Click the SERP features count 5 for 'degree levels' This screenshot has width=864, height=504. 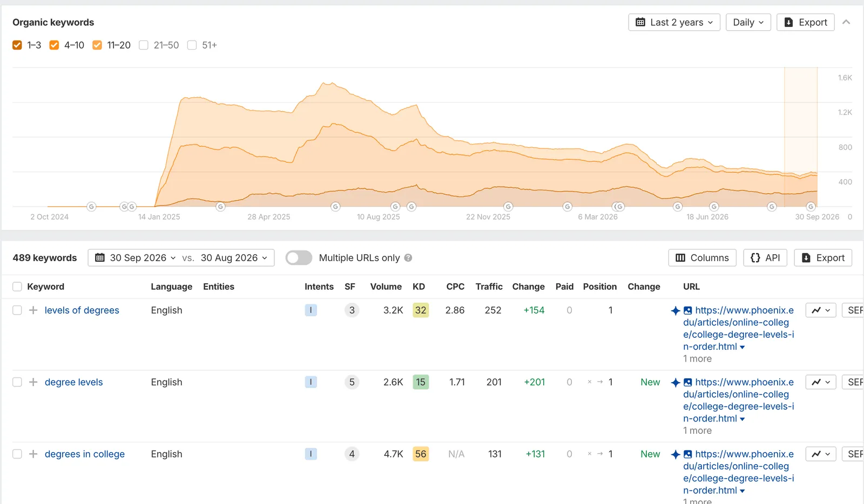tap(352, 382)
